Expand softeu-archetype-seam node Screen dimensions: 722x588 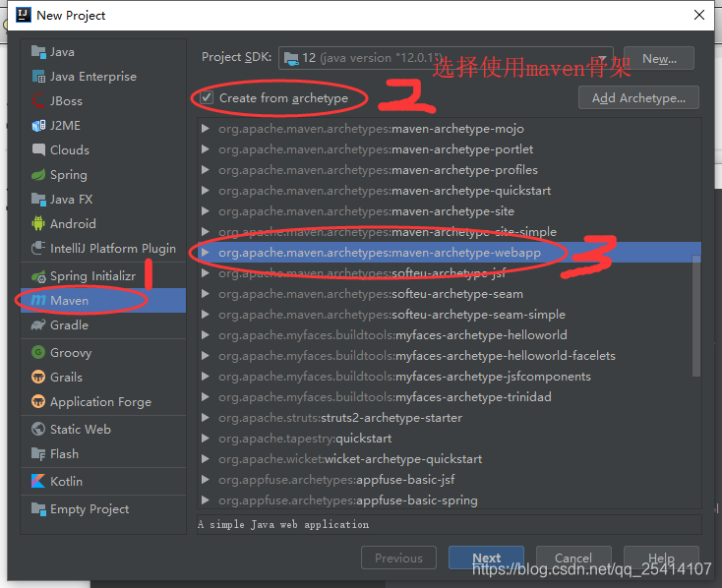click(206, 294)
